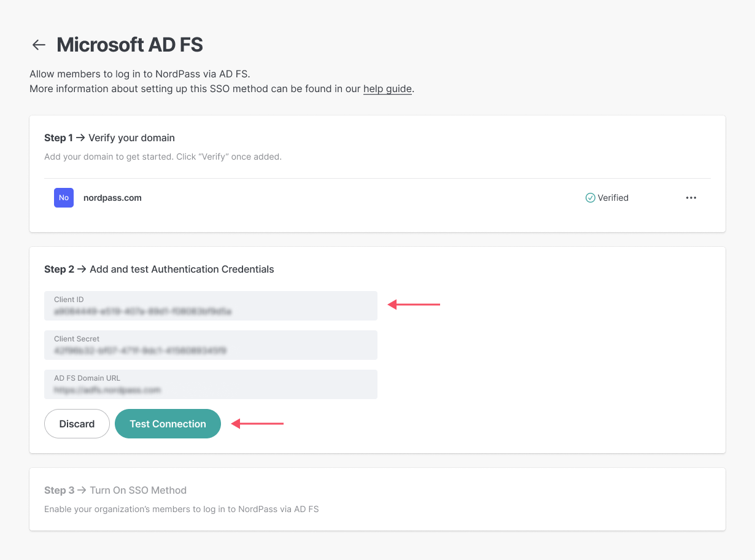Click the 'Enable your organization's members' description
755x560 pixels.
pyautogui.click(x=182, y=509)
